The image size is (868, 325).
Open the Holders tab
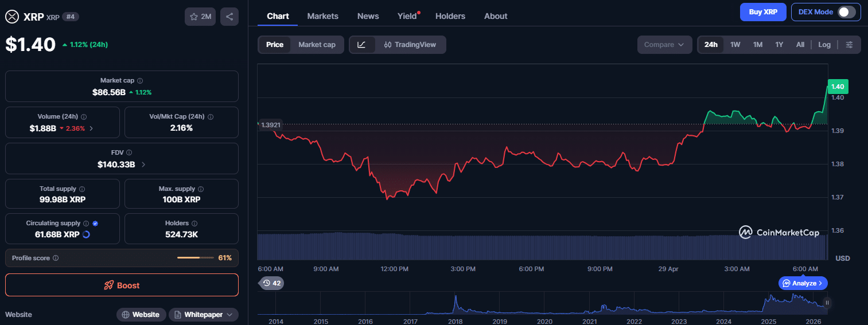coord(450,16)
